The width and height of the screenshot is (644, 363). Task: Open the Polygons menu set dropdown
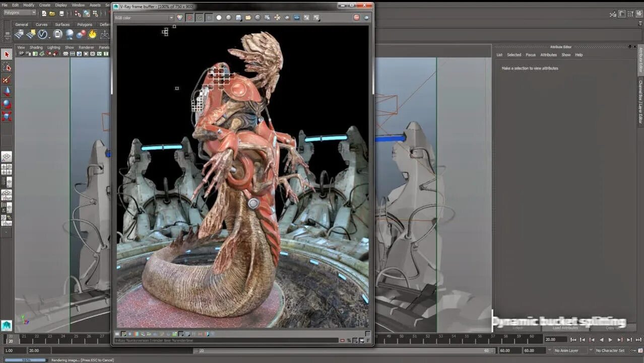pos(20,13)
